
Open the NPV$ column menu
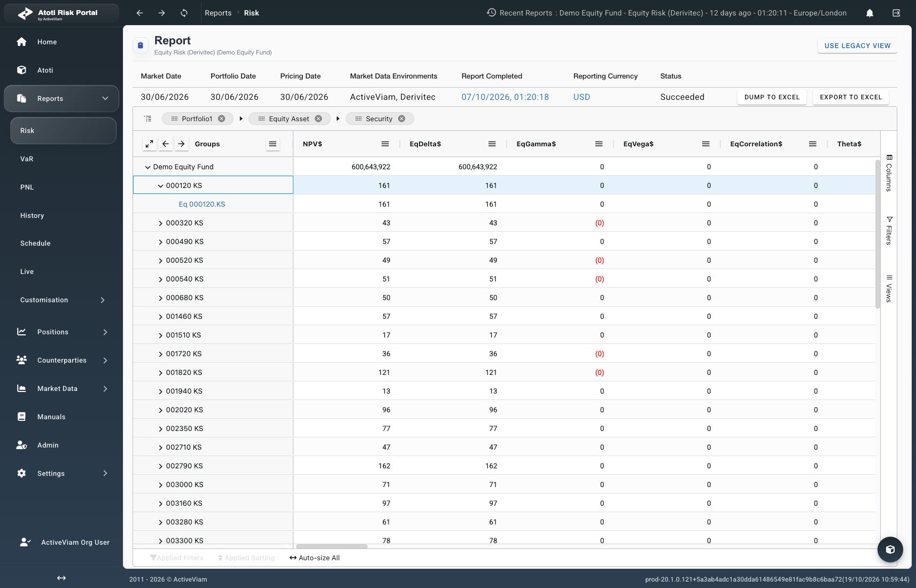[x=385, y=144]
